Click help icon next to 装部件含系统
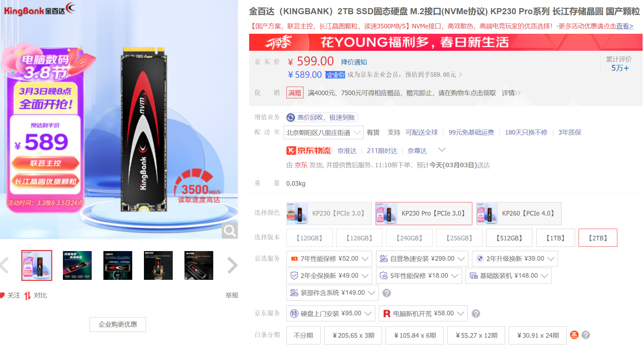The width and height of the screenshot is (644, 348). (x=387, y=293)
